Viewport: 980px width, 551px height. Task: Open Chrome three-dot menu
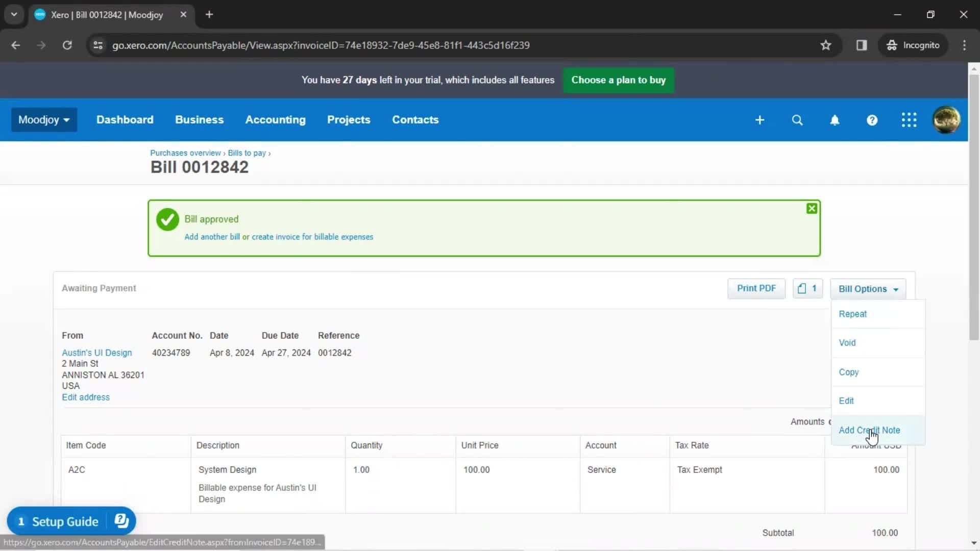pyautogui.click(x=964, y=45)
